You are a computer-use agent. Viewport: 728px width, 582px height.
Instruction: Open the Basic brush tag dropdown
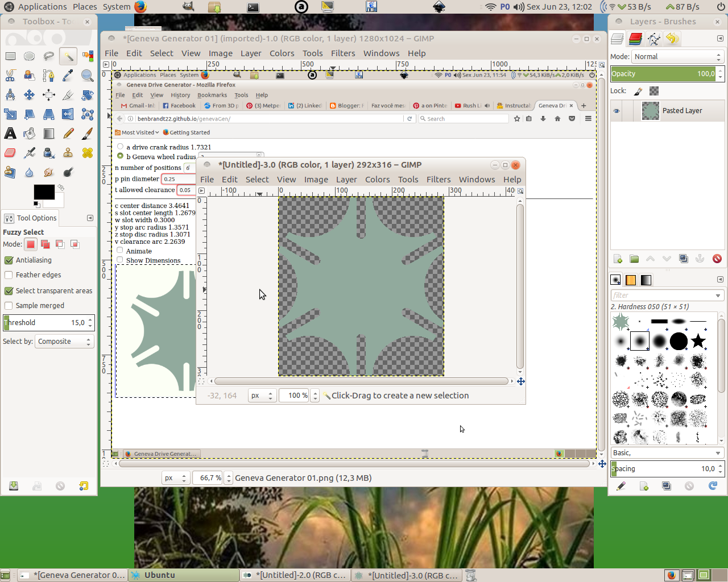(667, 453)
